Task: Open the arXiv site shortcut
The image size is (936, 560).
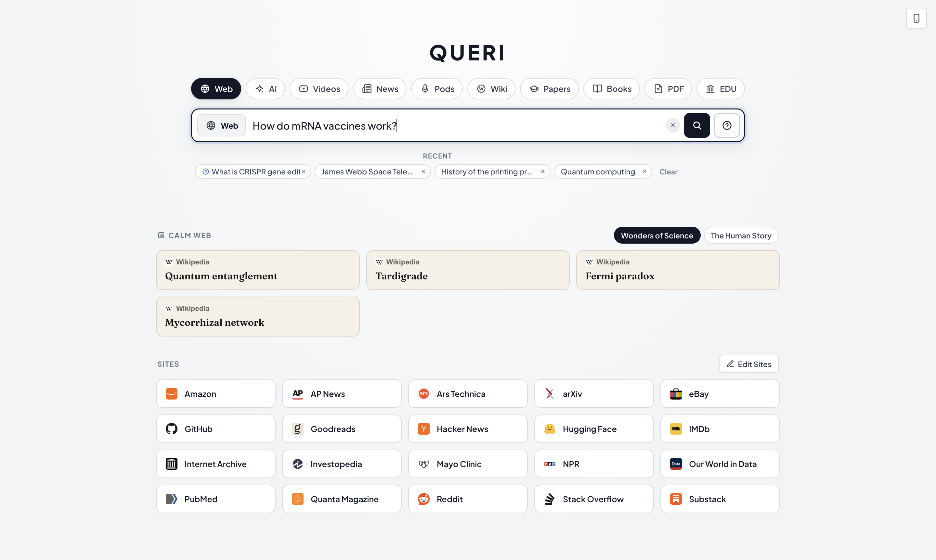Action: (x=593, y=394)
